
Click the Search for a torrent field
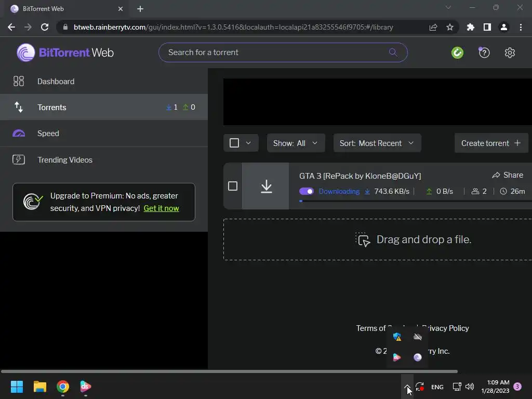(x=283, y=52)
